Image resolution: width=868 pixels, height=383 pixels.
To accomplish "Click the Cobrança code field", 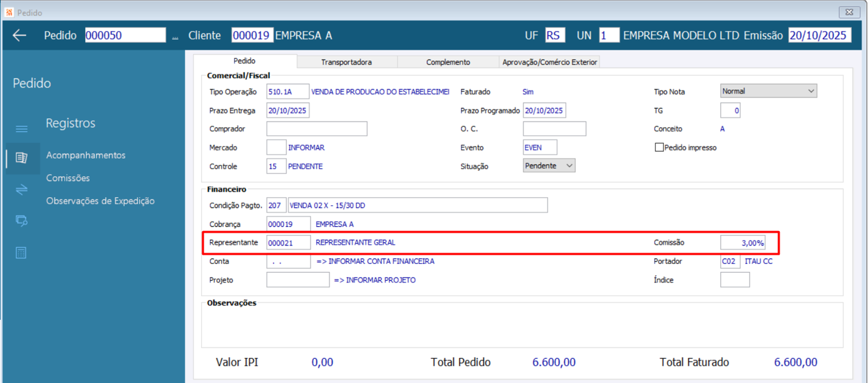I will point(289,224).
